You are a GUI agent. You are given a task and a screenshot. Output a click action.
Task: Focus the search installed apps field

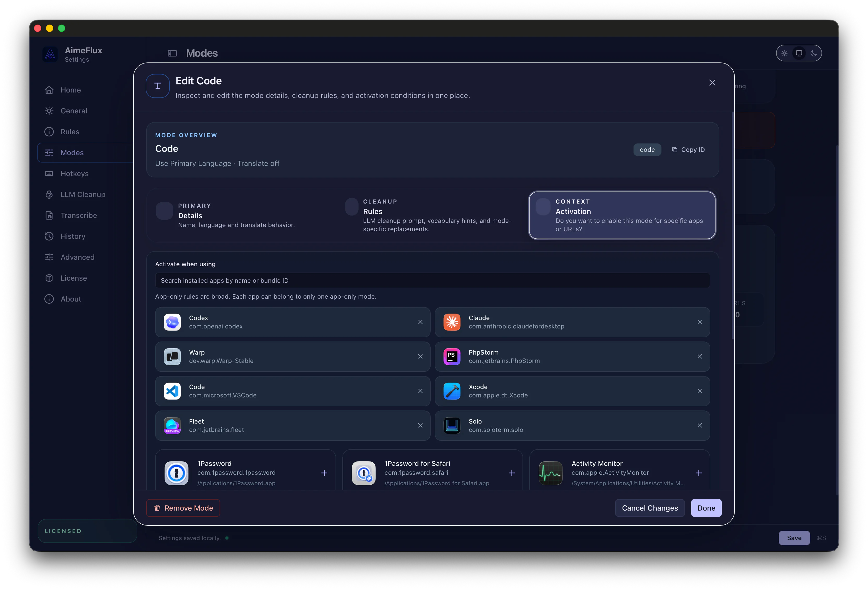coord(432,281)
